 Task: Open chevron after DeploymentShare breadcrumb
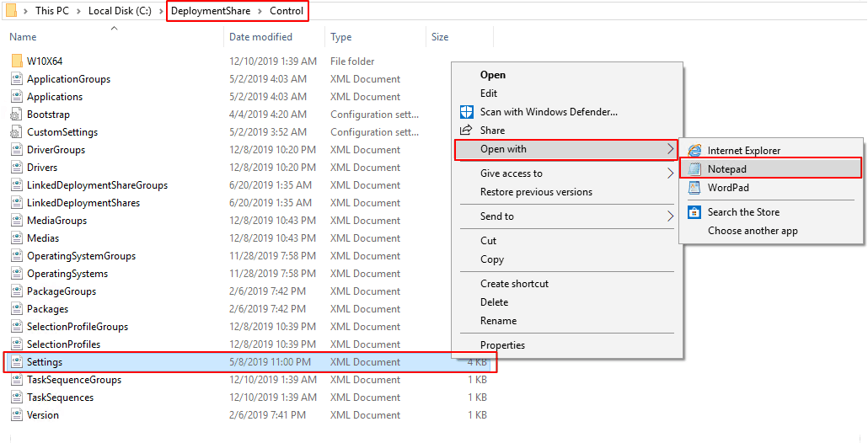(x=260, y=11)
